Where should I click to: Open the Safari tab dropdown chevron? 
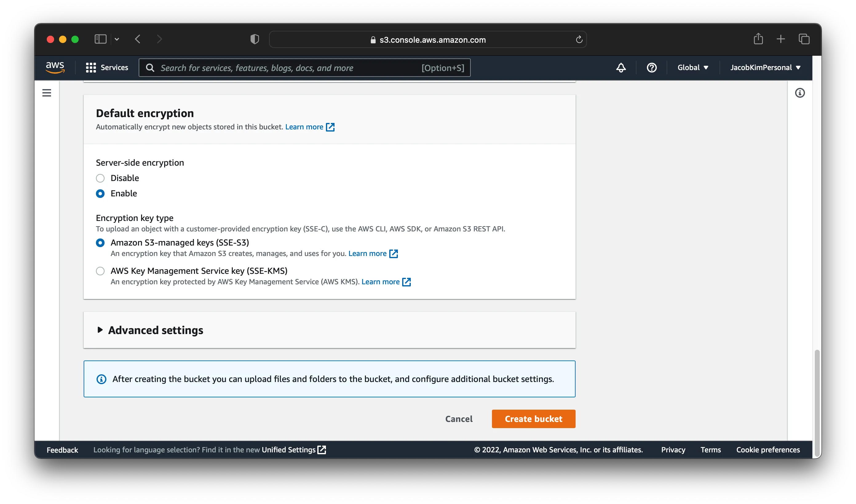click(x=117, y=39)
